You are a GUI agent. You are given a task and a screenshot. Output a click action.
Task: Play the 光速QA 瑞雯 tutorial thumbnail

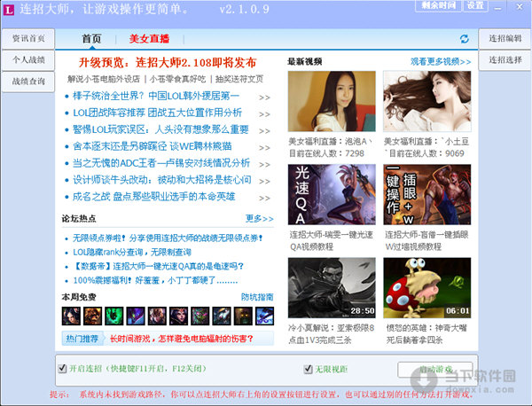(x=332, y=194)
